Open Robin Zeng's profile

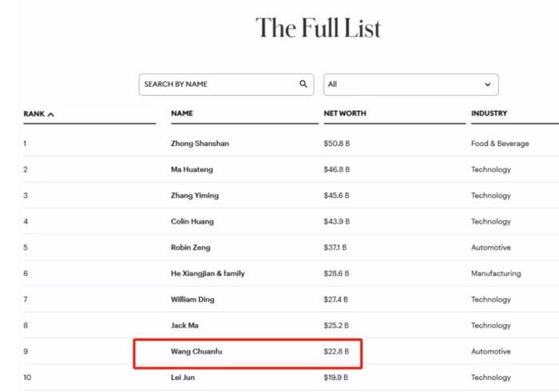192,247
